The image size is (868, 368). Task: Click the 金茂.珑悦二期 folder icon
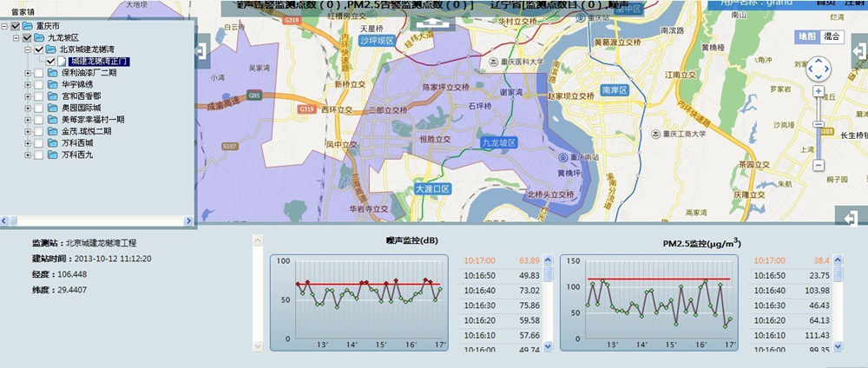click(53, 131)
